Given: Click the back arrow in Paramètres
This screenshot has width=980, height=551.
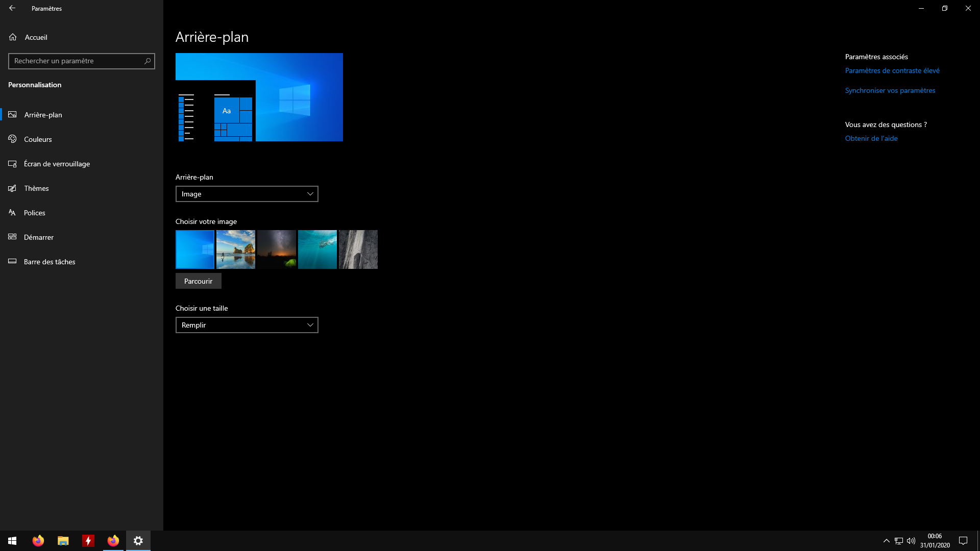Looking at the screenshot, I should coord(12,8).
